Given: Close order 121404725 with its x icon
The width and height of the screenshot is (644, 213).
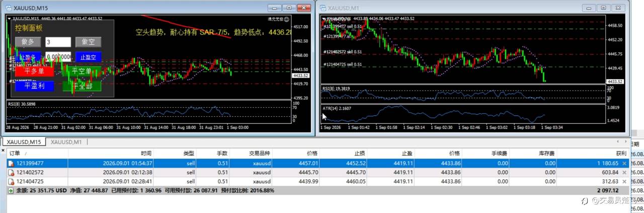Looking at the screenshot, I should 625,181.
